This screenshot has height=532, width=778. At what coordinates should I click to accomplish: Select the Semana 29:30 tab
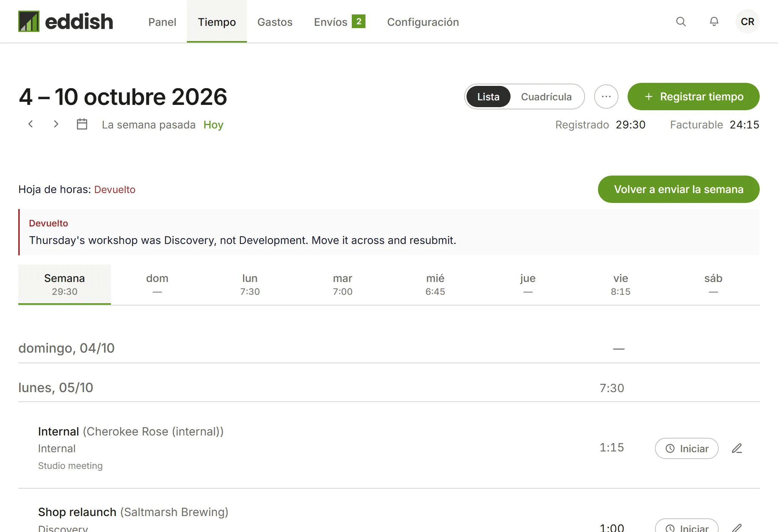(65, 284)
